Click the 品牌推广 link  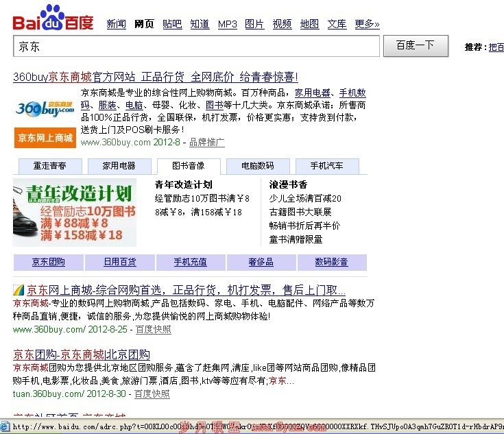tap(206, 142)
